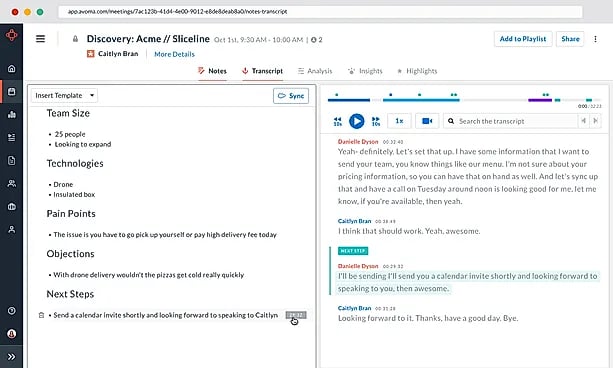The height and width of the screenshot is (368, 613).
Task: Seek on the long teal timeline segment
Action: 421,100
